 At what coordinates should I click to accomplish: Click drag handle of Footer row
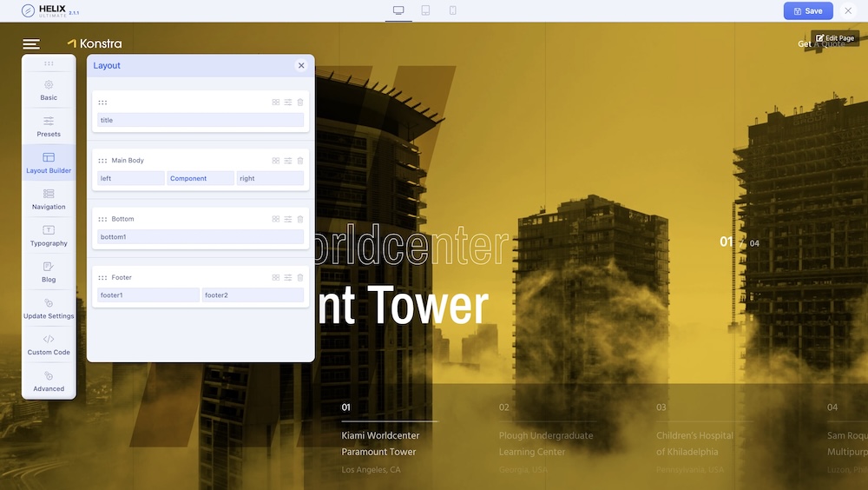(x=102, y=278)
